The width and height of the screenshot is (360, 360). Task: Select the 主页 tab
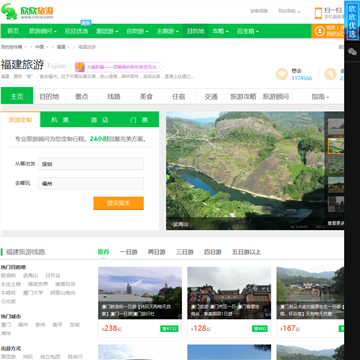[x=17, y=96]
